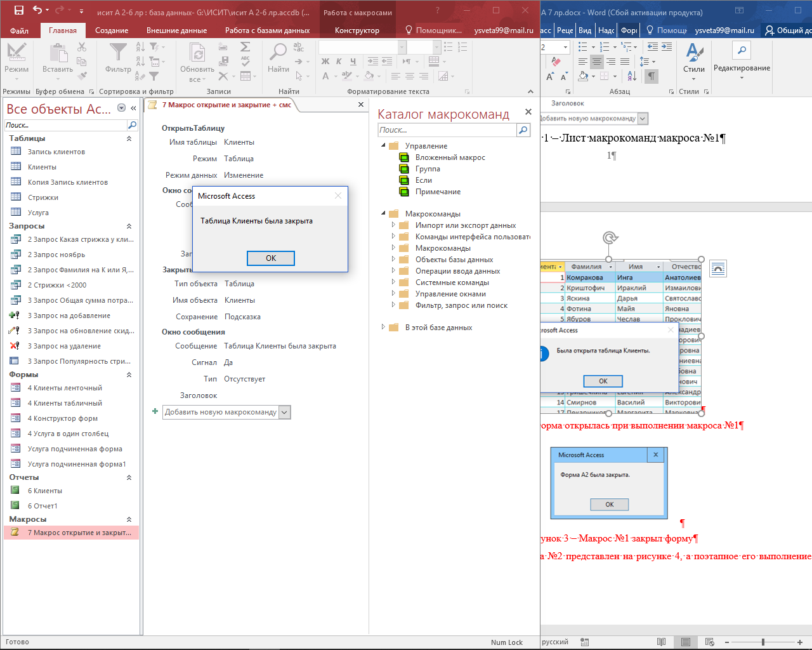Click the layout options icon beside Word picture
Viewport: 812px width, 650px height.
pos(718,269)
